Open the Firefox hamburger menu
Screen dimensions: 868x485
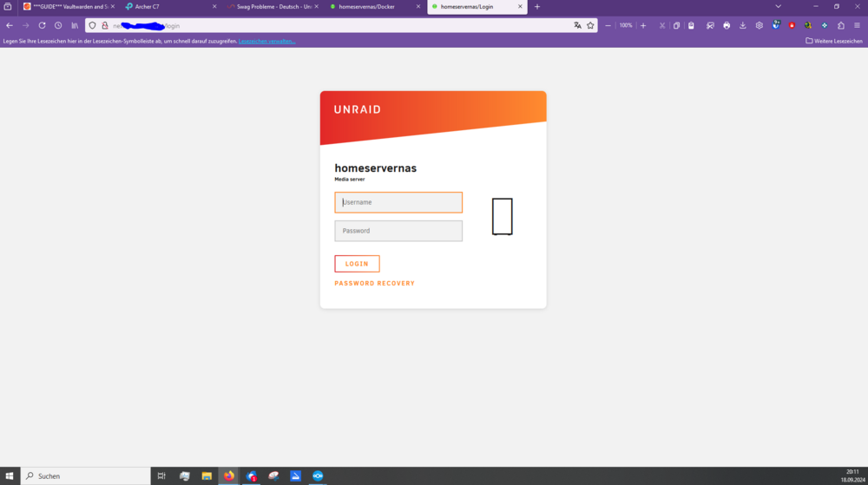857,25
